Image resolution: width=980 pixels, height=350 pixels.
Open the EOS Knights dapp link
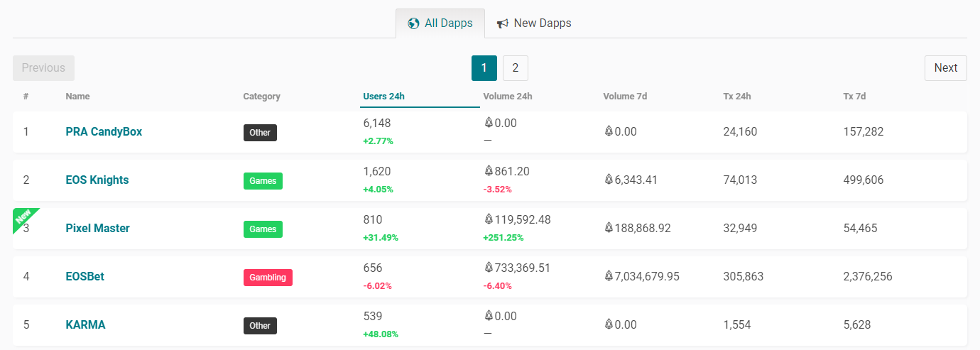click(x=97, y=180)
